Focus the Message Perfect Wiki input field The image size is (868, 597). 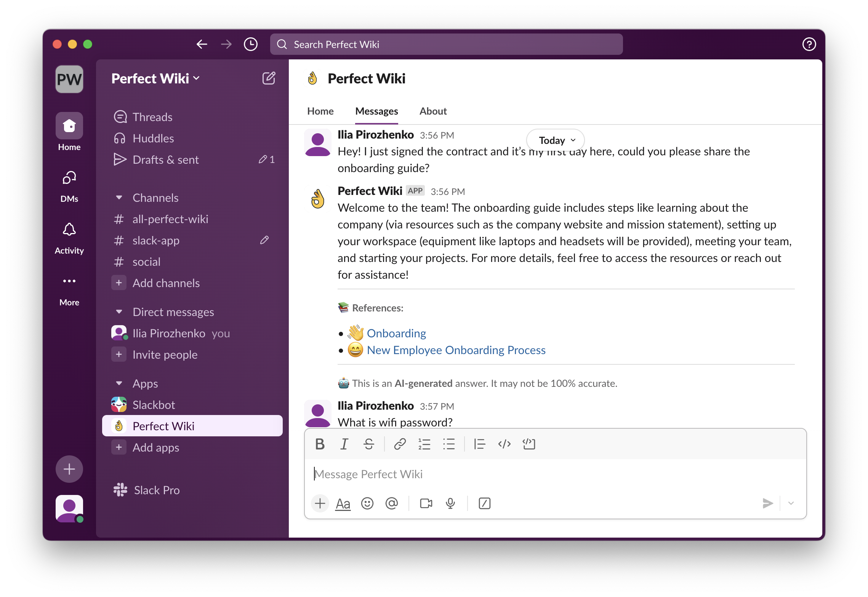(x=457, y=474)
